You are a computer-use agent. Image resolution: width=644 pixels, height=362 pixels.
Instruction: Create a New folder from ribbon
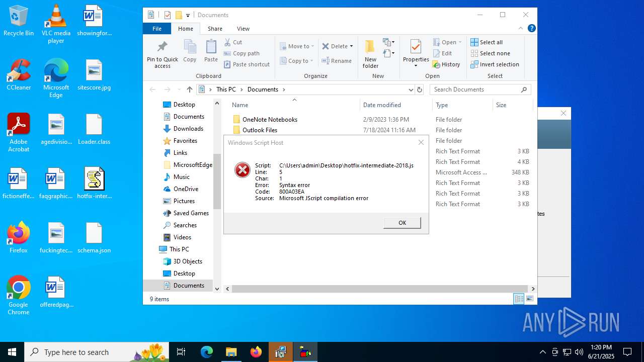click(x=370, y=54)
